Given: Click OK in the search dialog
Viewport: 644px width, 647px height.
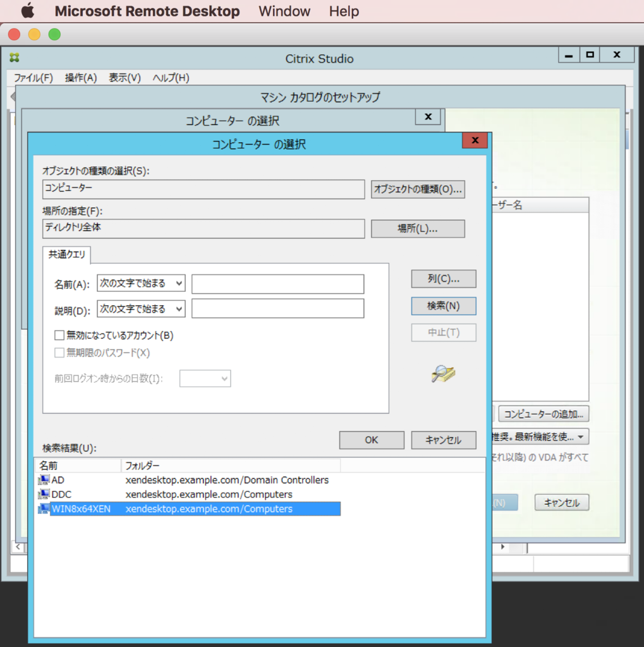Looking at the screenshot, I should tap(372, 440).
